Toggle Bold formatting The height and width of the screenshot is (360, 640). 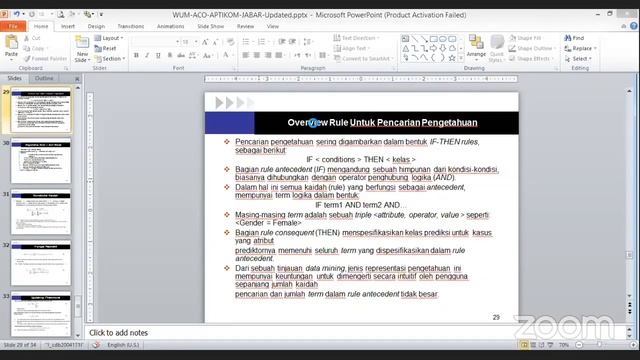[x=136, y=55]
